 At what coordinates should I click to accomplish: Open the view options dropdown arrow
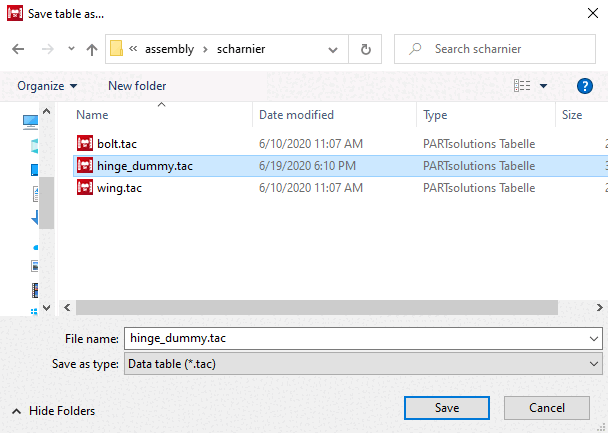[544, 86]
